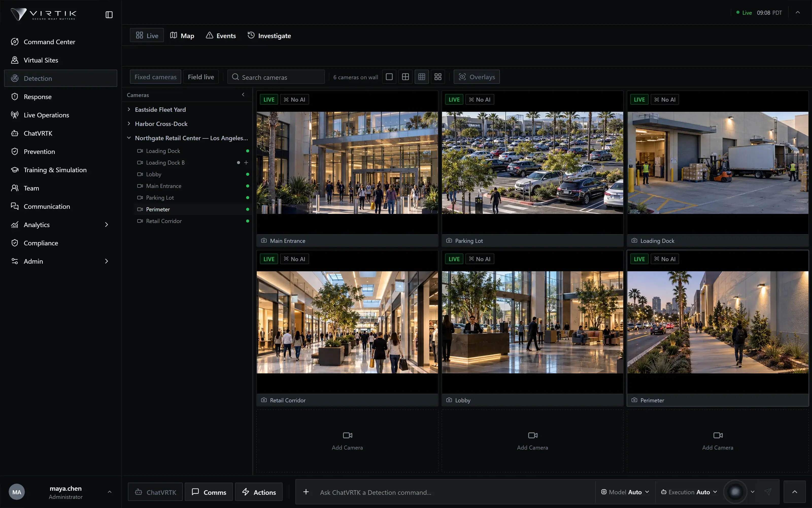Select the four-tile wall layout icon
Screen dimensions: 812x508
[438, 77]
